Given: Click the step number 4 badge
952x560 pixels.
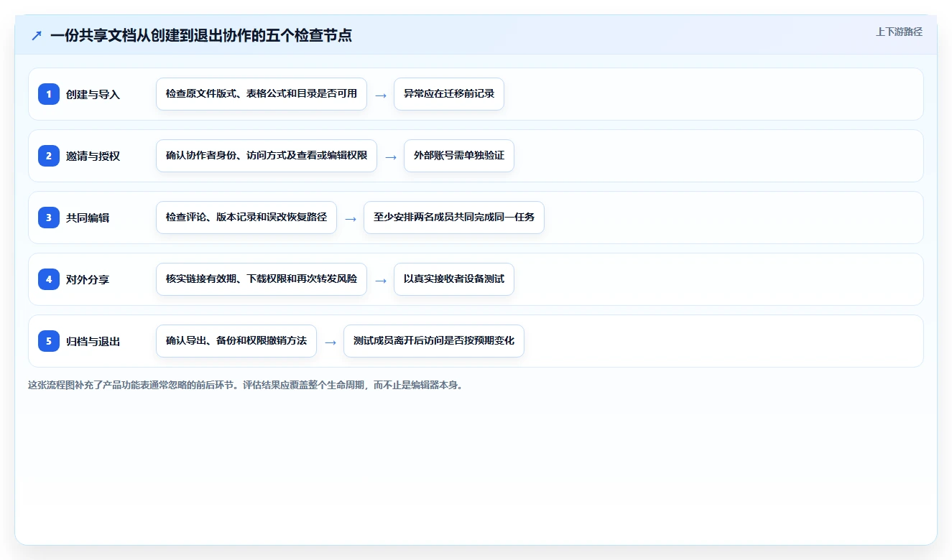Looking at the screenshot, I should (49, 279).
